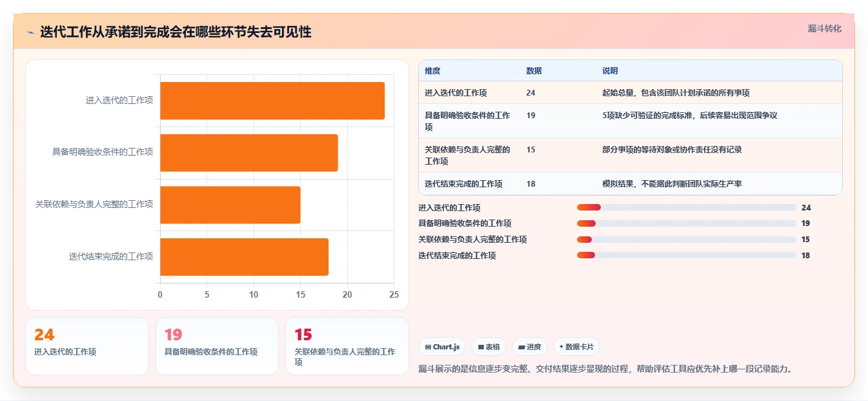This screenshot has width=868, height=401.
Task: Click the 具备明确验收条件的工作项 chart bar
Action: (249, 153)
